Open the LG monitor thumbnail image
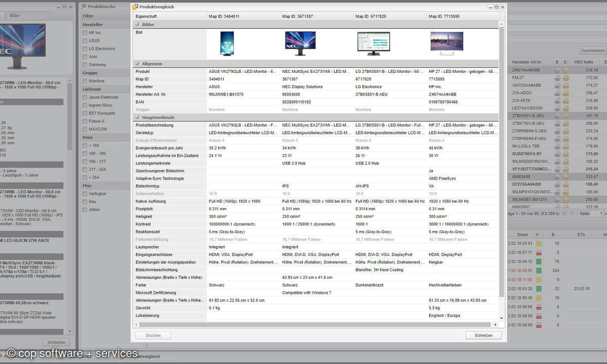Image resolution: width=607 pixels, height=364 pixels. [373, 43]
